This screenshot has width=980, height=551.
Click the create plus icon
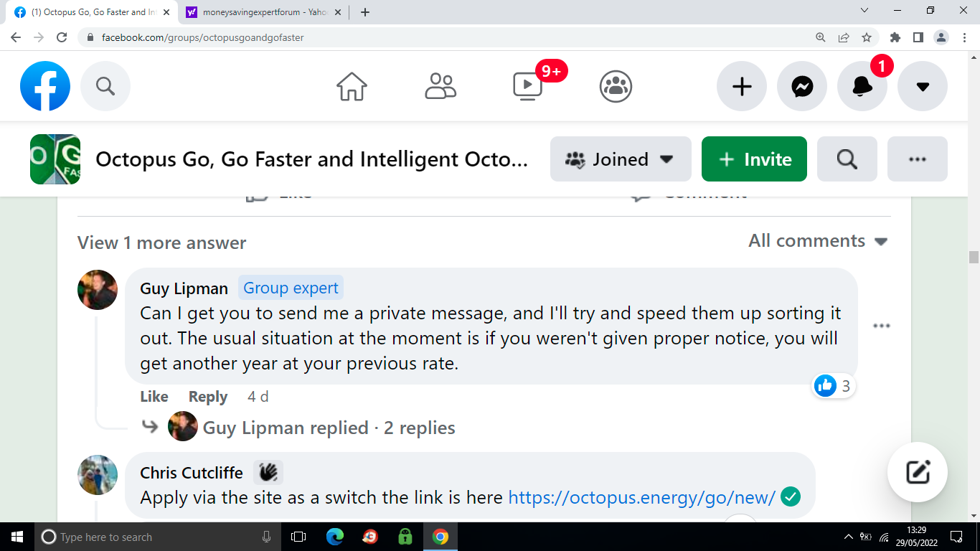(x=742, y=87)
